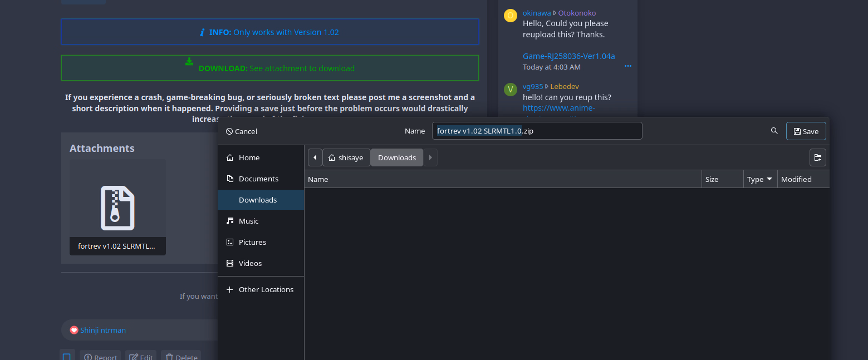The width and height of the screenshot is (868, 360).
Task: Sort files by Type column
Action: [759, 179]
